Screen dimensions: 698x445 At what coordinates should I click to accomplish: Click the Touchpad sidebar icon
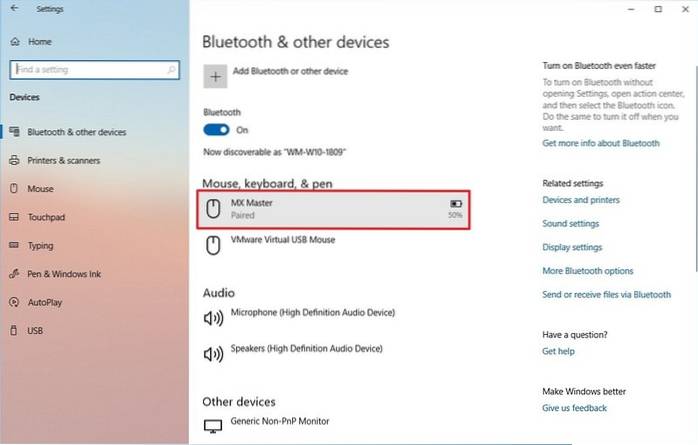point(15,216)
